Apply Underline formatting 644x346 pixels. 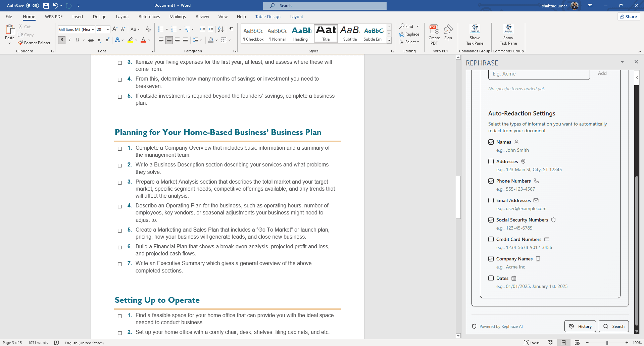point(78,40)
